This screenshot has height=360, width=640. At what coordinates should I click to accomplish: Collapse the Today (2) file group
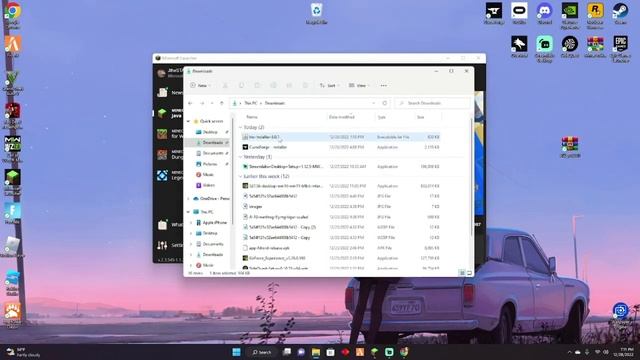tap(240, 127)
